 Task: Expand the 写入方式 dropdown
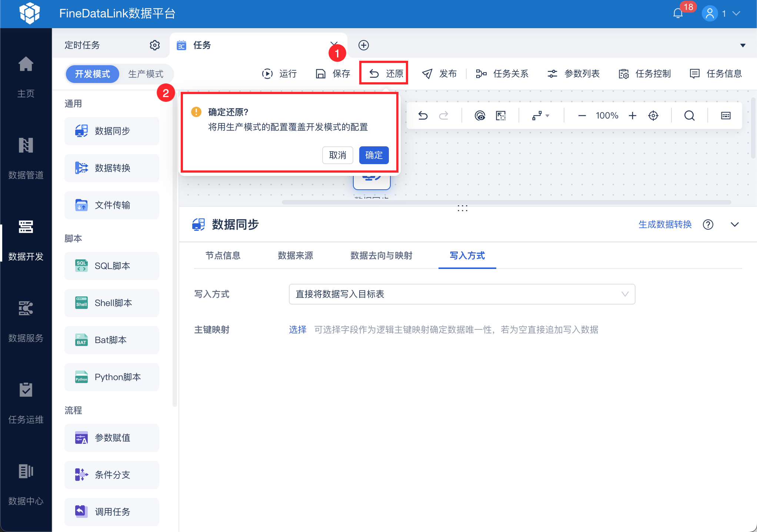462,294
